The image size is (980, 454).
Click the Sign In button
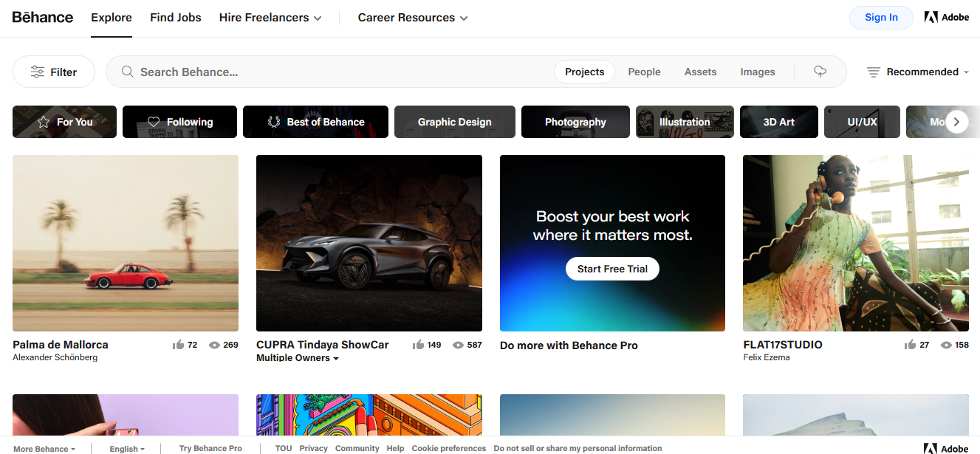(x=881, y=18)
